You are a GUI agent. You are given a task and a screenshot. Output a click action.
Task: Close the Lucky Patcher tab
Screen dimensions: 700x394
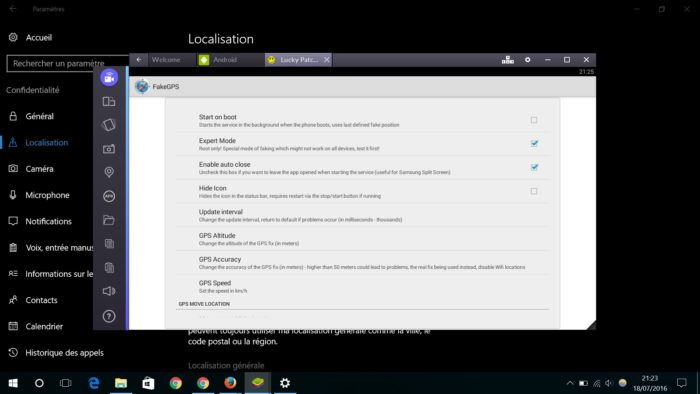tap(327, 60)
